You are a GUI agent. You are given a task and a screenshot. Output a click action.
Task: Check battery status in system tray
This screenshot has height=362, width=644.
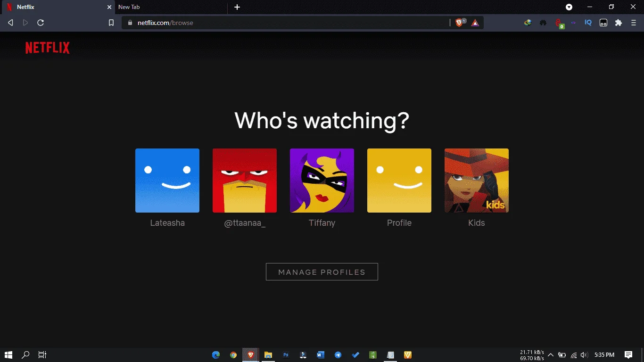point(562,355)
